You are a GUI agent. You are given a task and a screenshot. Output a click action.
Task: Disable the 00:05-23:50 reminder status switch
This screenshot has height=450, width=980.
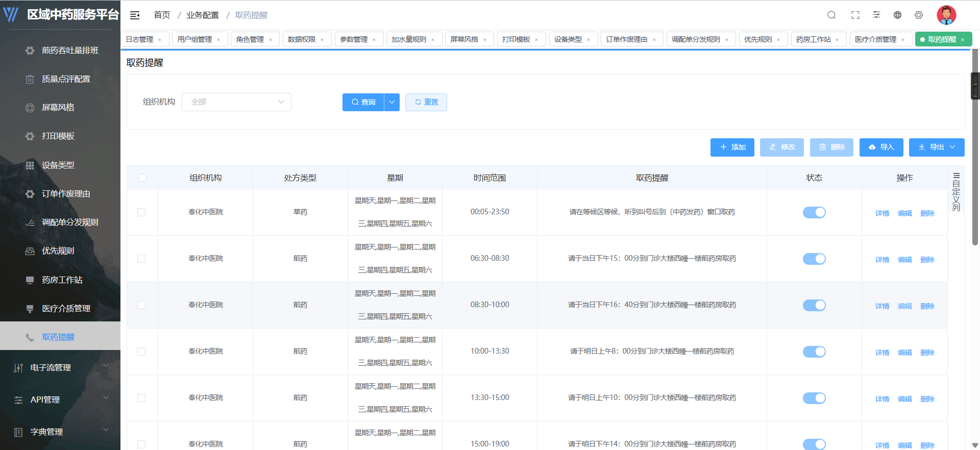click(x=814, y=212)
